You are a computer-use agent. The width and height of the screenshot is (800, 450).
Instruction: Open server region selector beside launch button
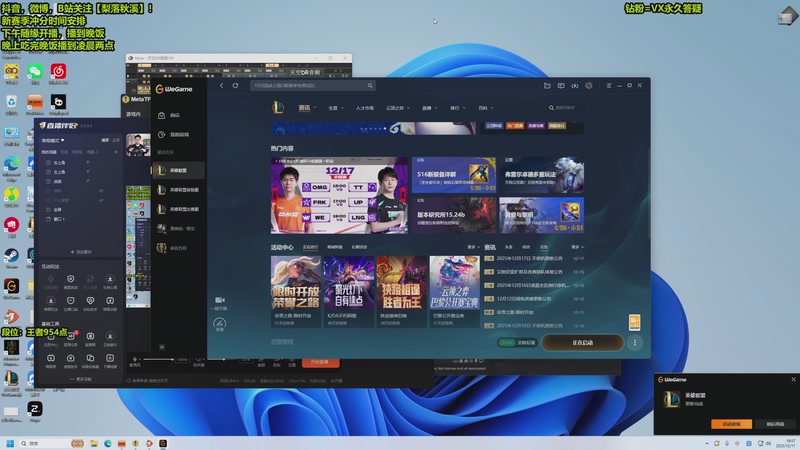point(517,343)
